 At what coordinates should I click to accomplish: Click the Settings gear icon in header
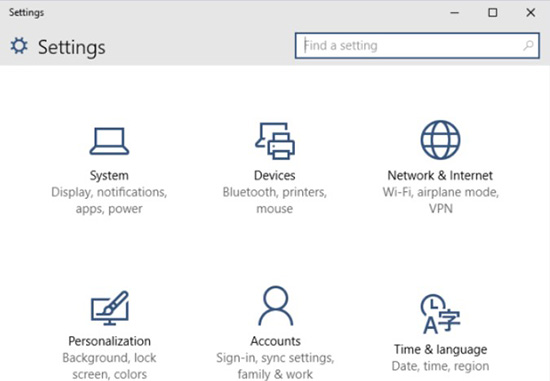click(19, 46)
